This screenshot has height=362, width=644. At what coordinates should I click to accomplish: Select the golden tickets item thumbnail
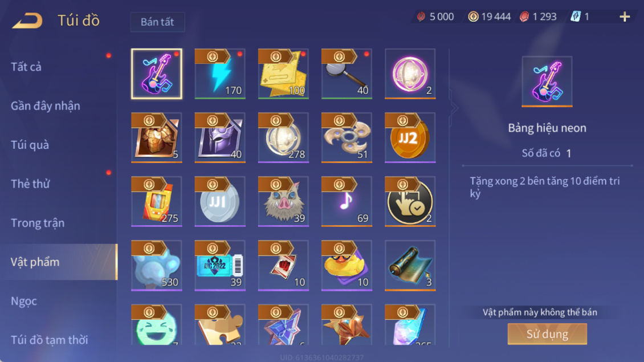[283, 74]
